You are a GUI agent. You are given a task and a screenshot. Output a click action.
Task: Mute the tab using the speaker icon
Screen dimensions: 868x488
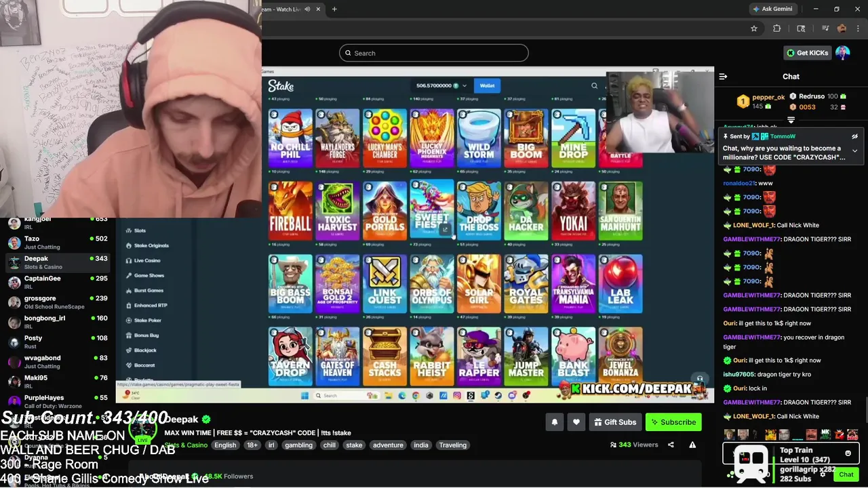[307, 9]
